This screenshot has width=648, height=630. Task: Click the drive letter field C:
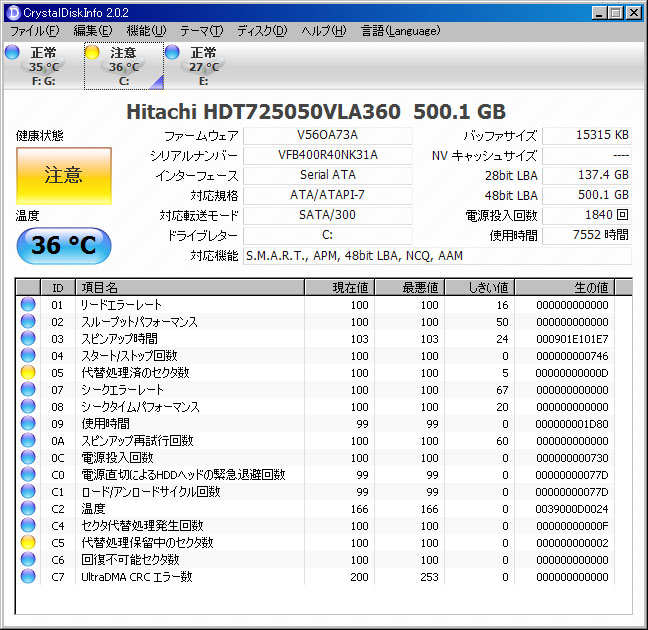327,235
